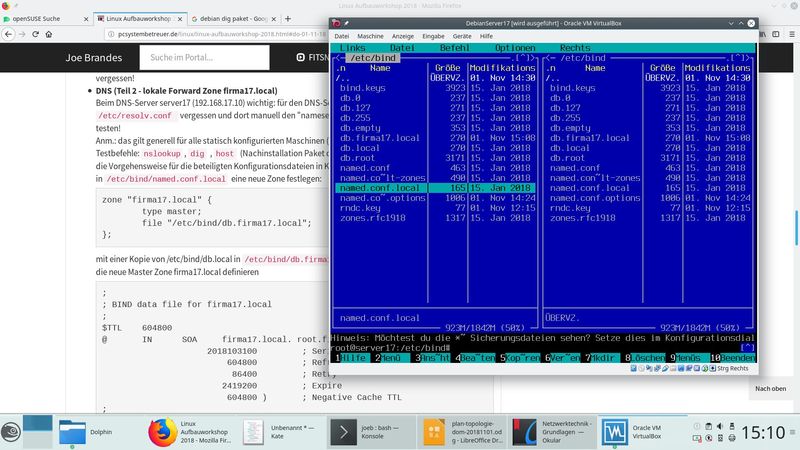Click Größe column header in right panel
800x450 pixels.
(x=662, y=68)
